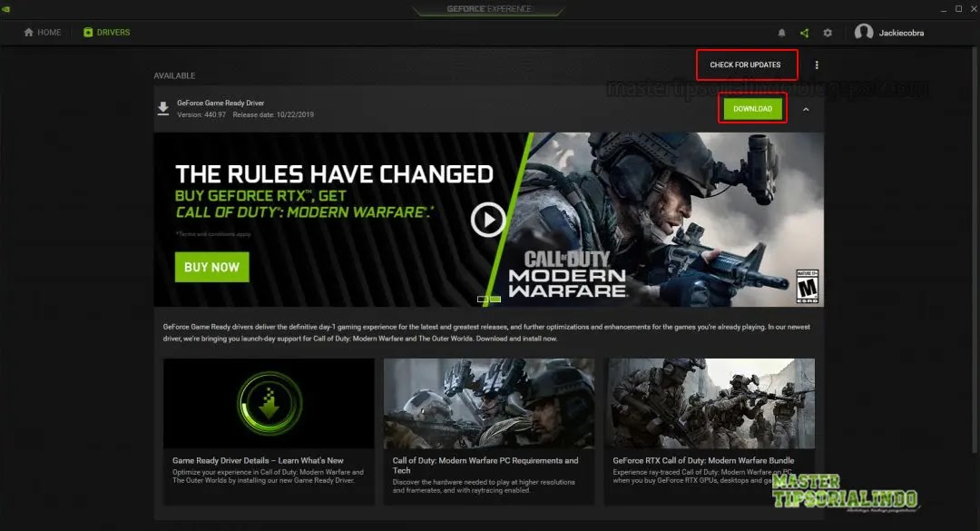Select the second banner slide indicator

pyautogui.click(x=495, y=300)
